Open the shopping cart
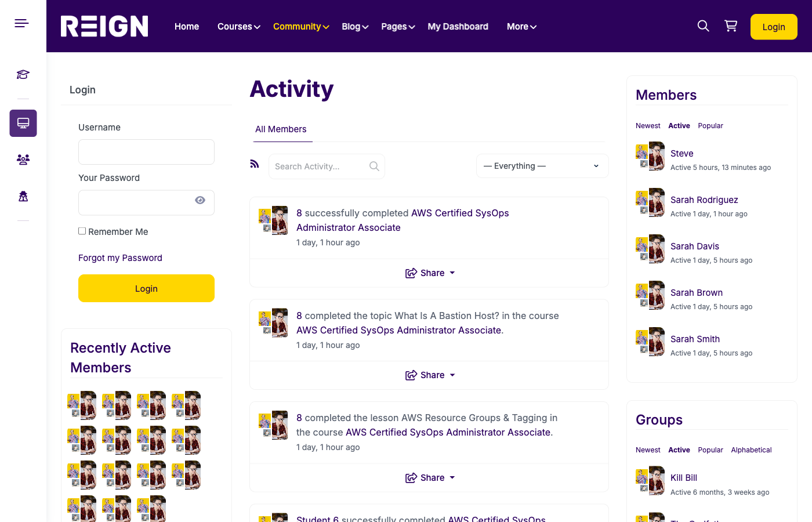Image resolution: width=812 pixels, height=522 pixels. pyautogui.click(x=731, y=26)
